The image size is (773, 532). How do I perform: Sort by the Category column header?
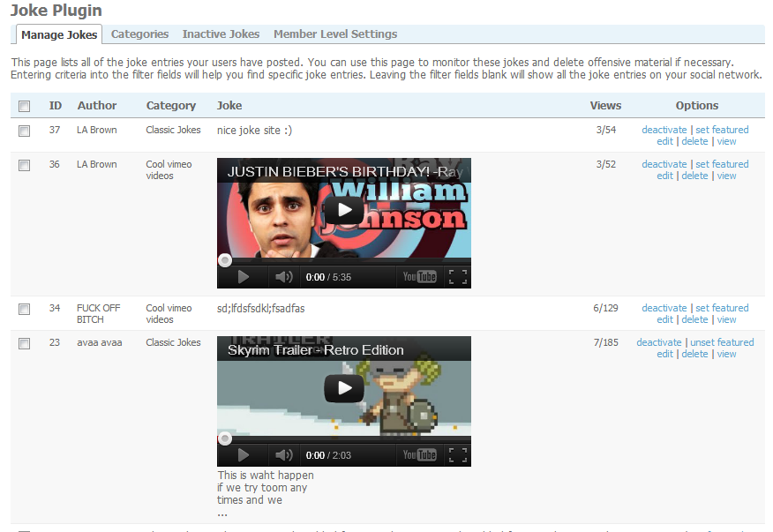[x=171, y=106]
